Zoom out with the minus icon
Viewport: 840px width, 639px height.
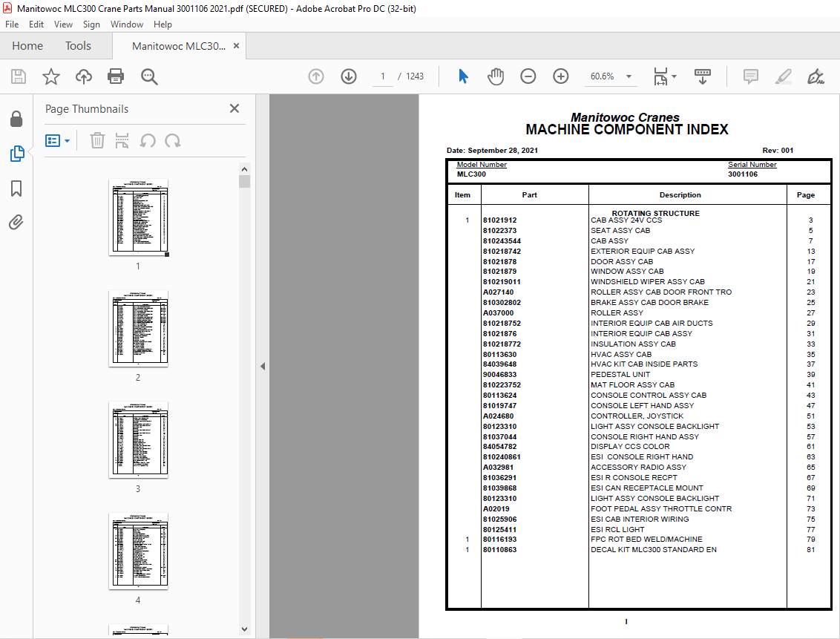click(x=528, y=76)
